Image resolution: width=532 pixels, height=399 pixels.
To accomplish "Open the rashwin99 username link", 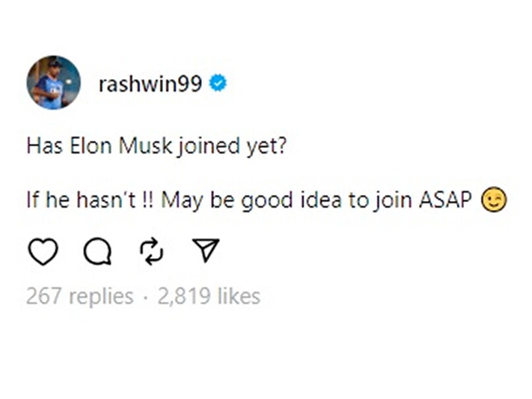I will pos(150,84).
